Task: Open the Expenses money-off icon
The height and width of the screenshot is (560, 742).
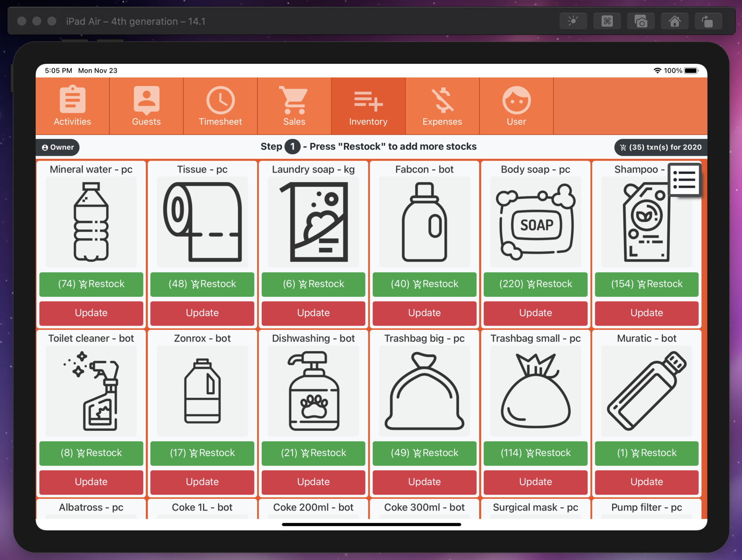Action: [x=442, y=100]
